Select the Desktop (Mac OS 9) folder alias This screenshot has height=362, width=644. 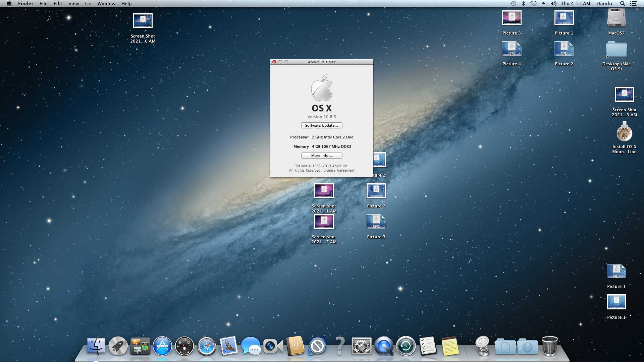click(x=616, y=49)
